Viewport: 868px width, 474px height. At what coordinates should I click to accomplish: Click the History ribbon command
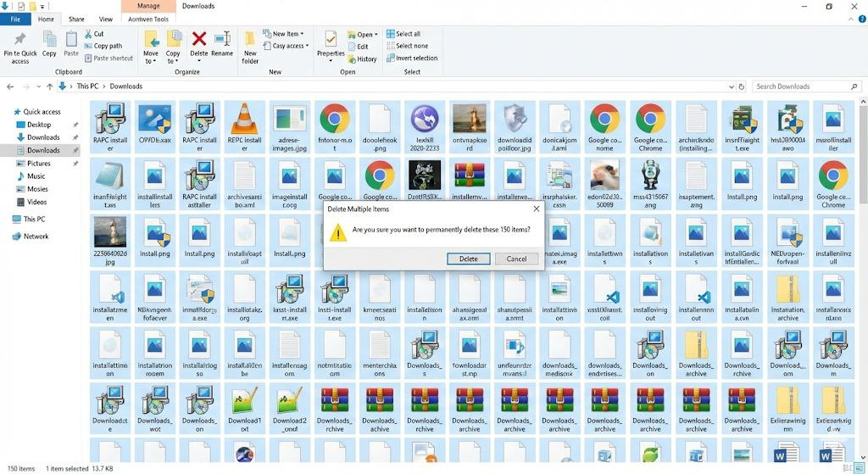click(363, 59)
